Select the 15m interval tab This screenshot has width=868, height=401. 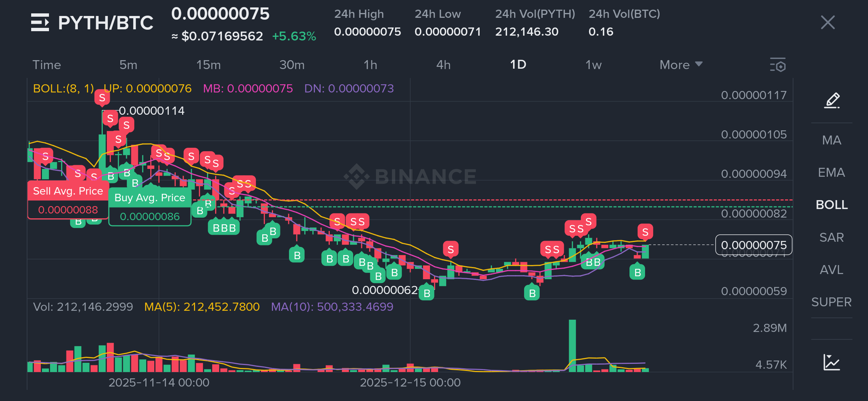click(x=208, y=65)
